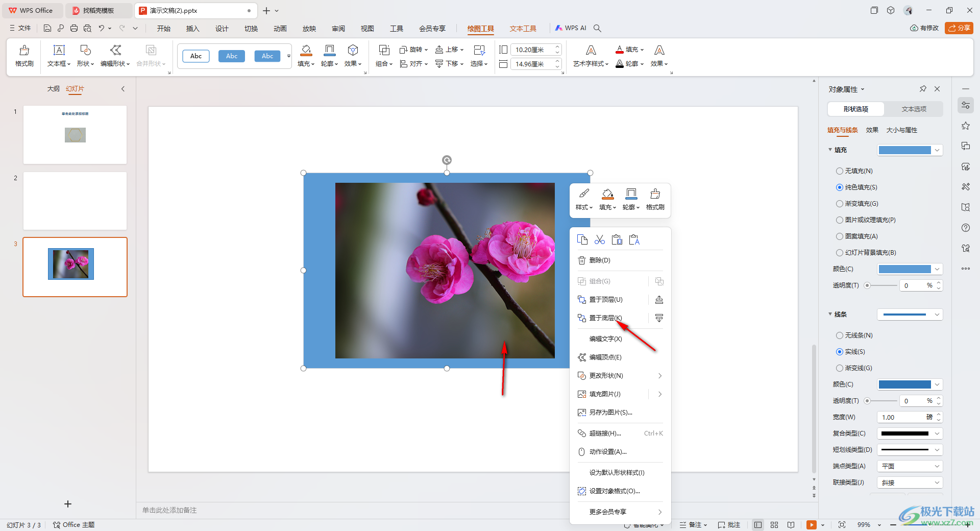
Task: Start slideshow from status bar play button
Action: click(811, 525)
